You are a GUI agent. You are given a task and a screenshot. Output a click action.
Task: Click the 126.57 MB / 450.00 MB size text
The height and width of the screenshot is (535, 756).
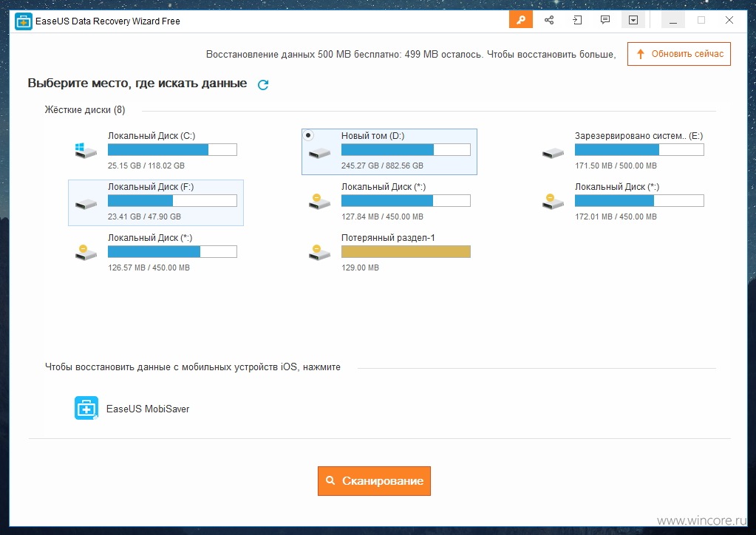coord(149,267)
